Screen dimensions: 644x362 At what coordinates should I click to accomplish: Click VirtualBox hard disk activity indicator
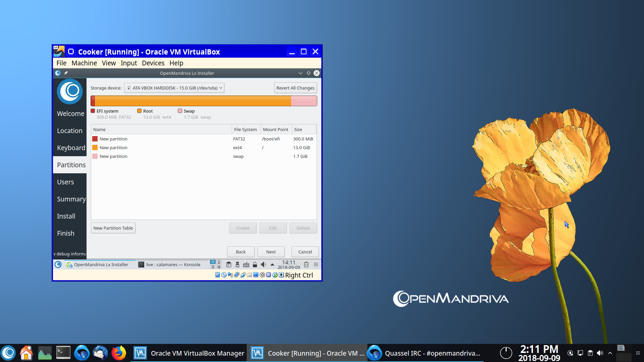(x=217, y=275)
